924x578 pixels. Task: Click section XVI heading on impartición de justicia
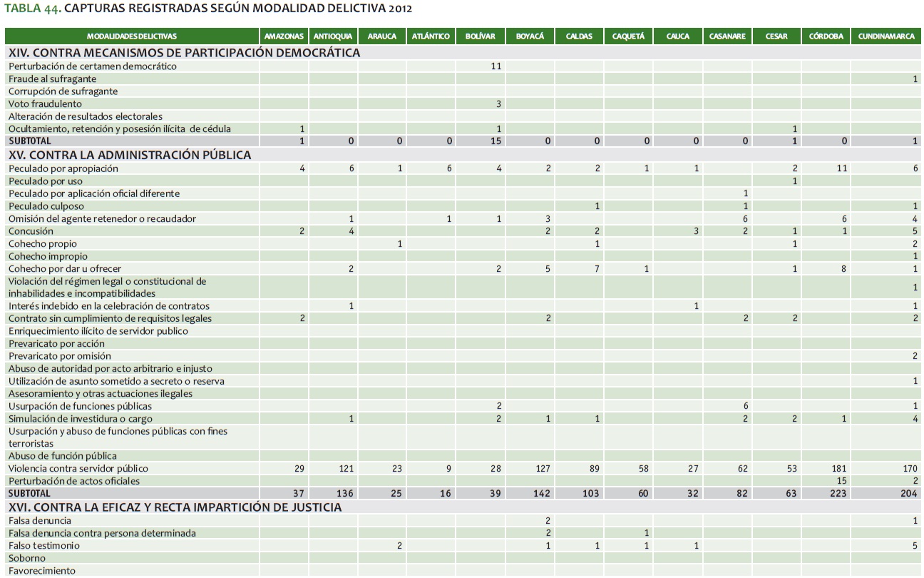[x=175, y=507]
